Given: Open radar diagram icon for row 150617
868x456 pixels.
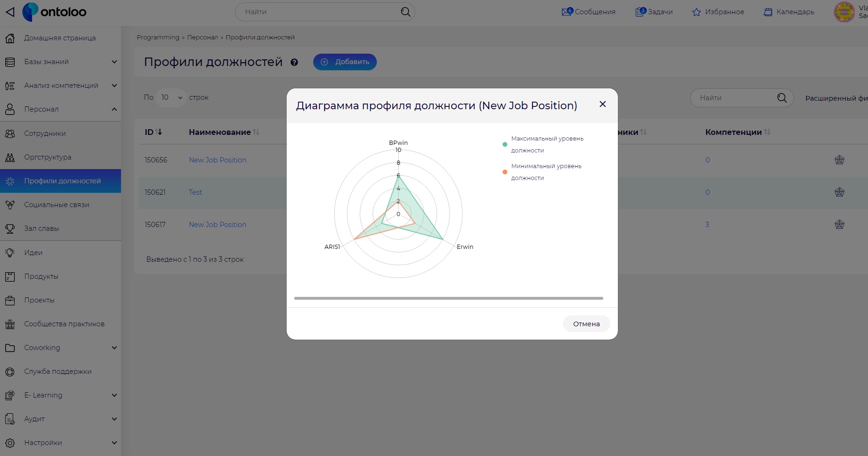Looking at the screenshot, I should [x=839, y=225].
